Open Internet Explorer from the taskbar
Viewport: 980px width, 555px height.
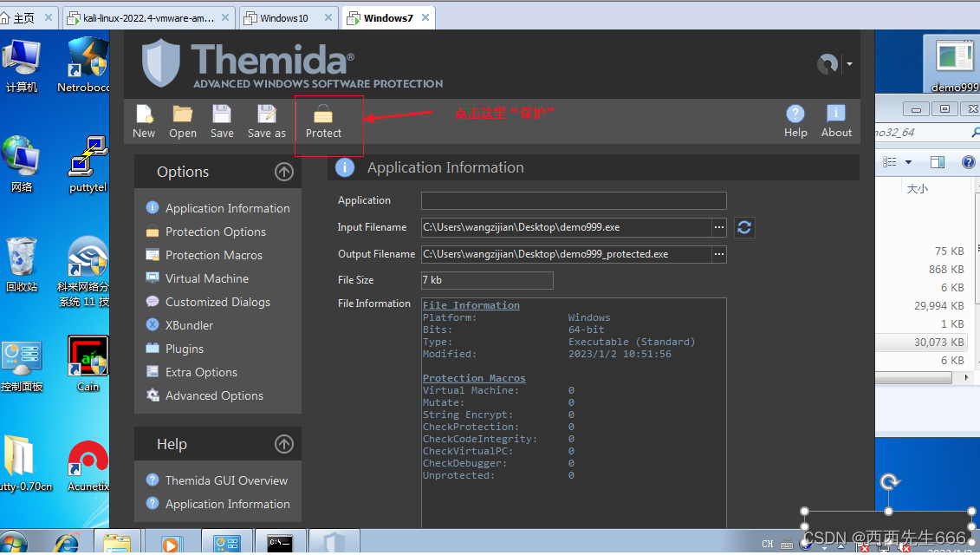coord(66,543)
